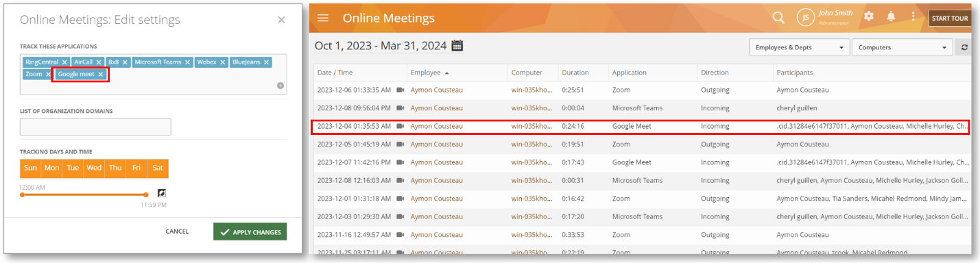This screenshot has height=263, width=980.
Task: Sort by Computer column header
Action: 527,73
